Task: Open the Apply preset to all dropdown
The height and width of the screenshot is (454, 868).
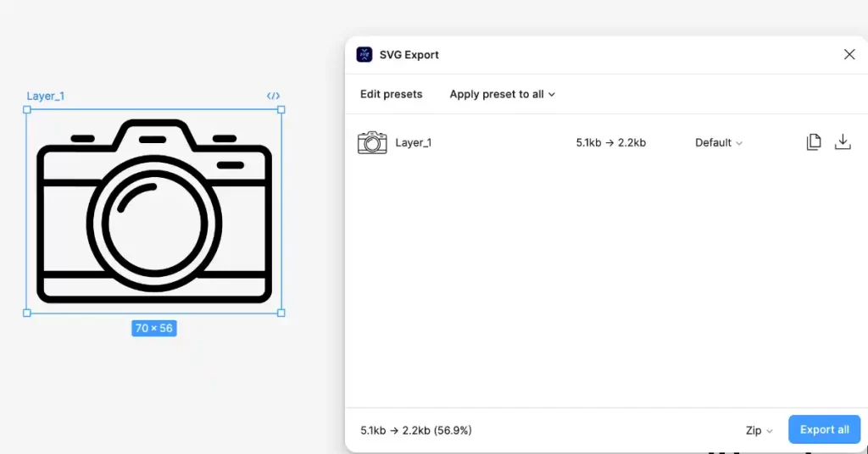Action: coord(502,94)
